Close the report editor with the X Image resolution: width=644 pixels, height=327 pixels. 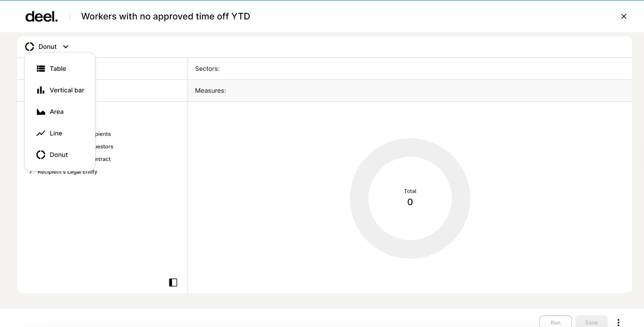coord(623,17)
